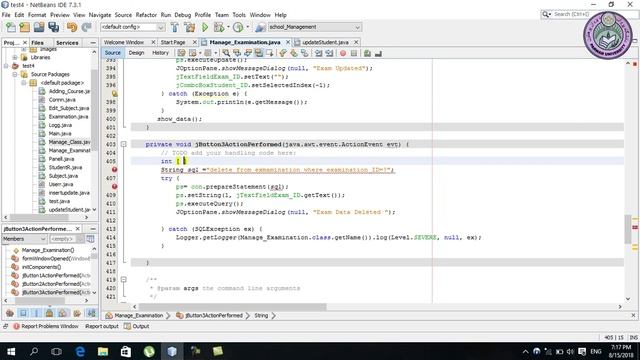Click the editor vertical scrollbar thumb
Viewport: 640px width, 360px height.
click(x=628, y=229)
